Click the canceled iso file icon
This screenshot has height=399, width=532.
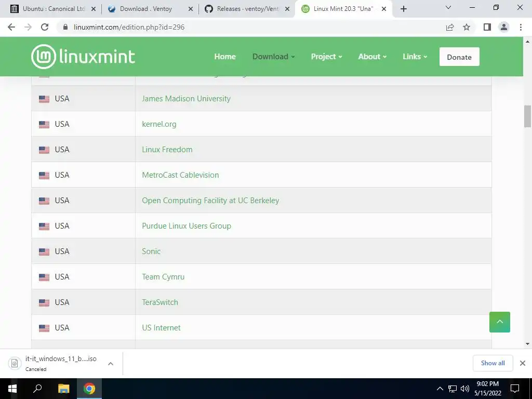pos(15,363)
